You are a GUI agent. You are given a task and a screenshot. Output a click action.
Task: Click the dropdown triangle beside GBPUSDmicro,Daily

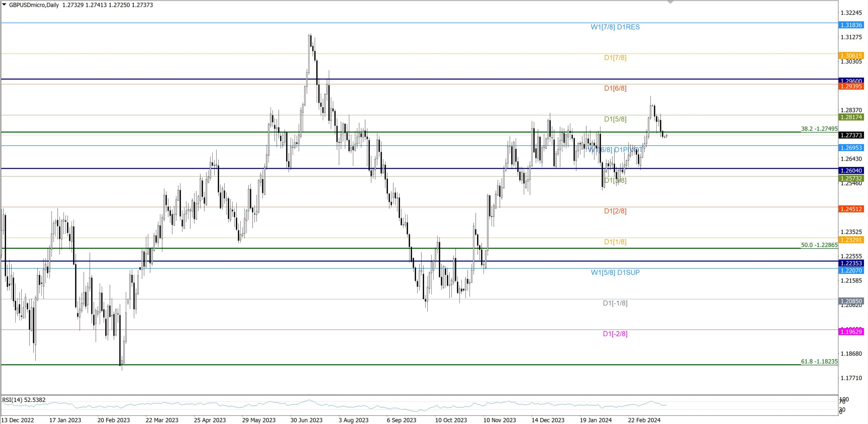coord(4,5)
